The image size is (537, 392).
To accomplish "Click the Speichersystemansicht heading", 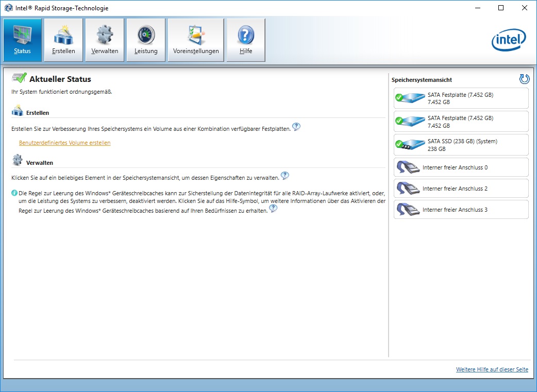I will click(x=422, y=80).
